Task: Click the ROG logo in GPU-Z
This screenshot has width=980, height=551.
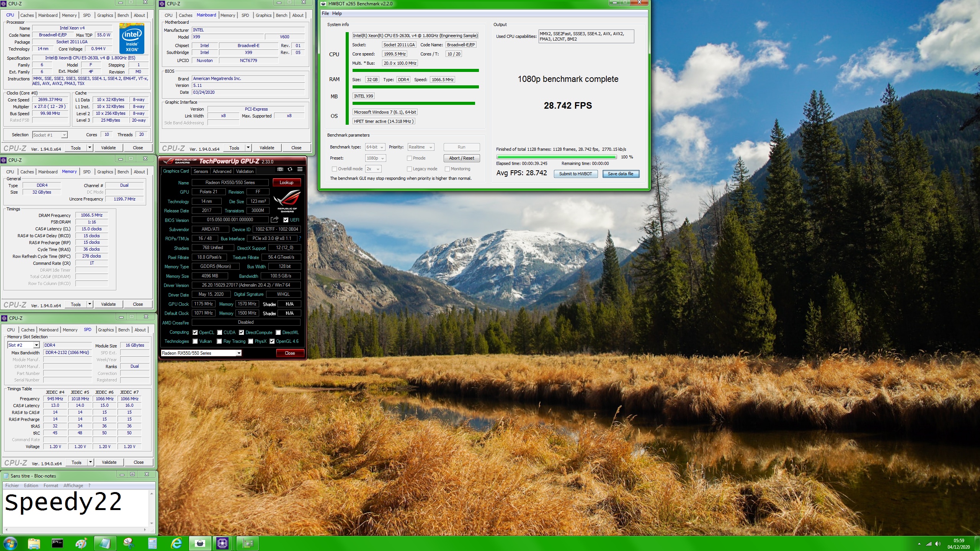Action: (287, 201)
